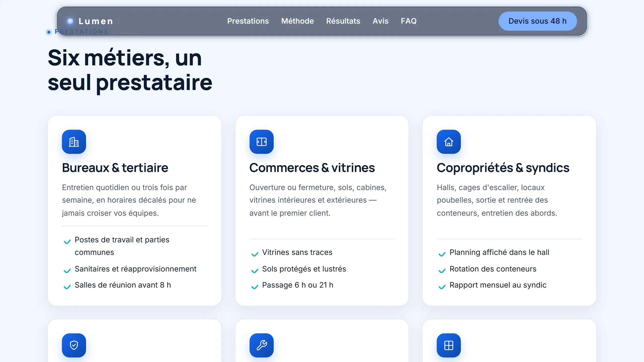Click the text Rapport mensuel au syndic
The image size is (644, 362).
coord(498,285)
